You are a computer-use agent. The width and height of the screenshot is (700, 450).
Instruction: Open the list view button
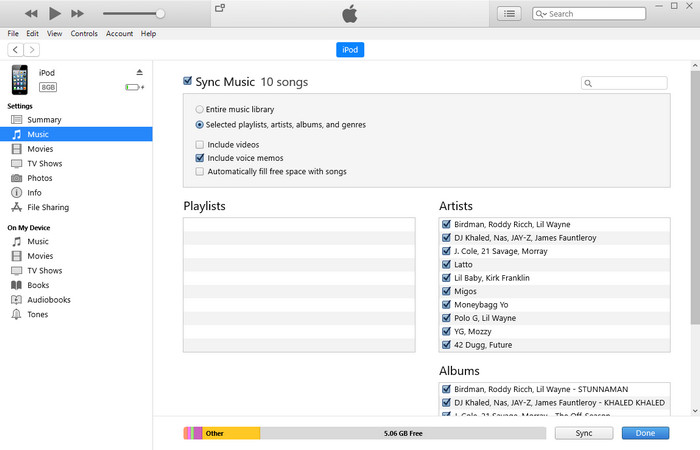click(509, 14)
